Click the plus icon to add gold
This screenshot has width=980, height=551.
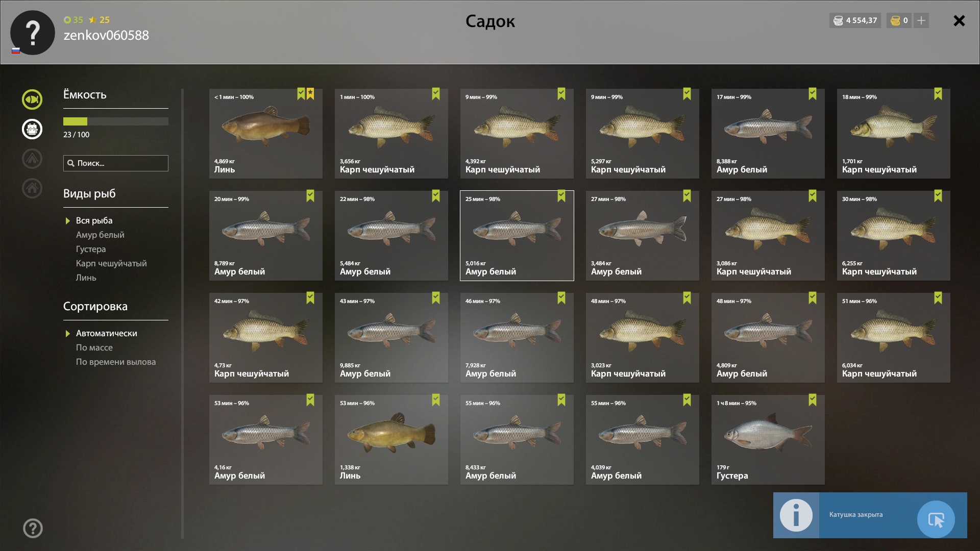point(921,21)
